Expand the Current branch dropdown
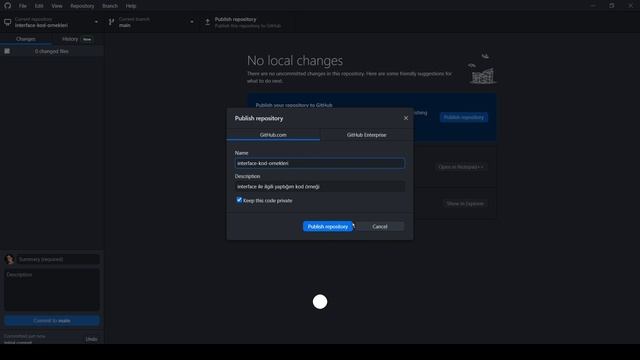 point(151,22)
